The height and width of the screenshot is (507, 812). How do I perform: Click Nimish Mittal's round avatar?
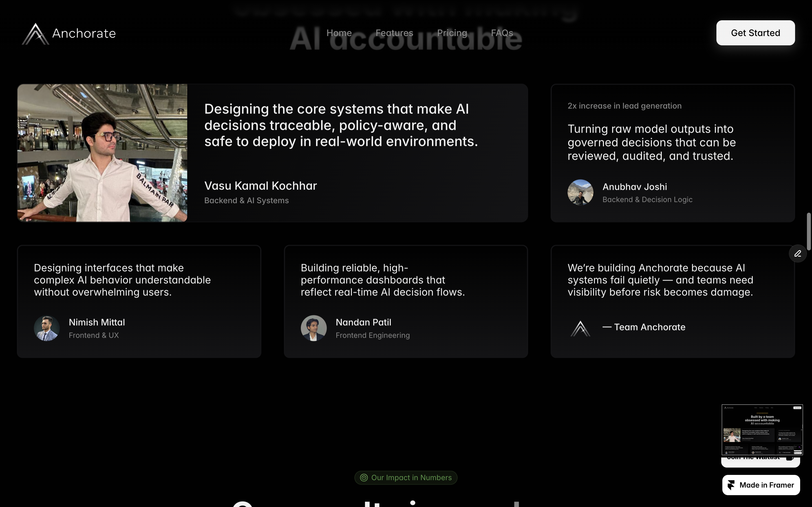tap(47, 328)
